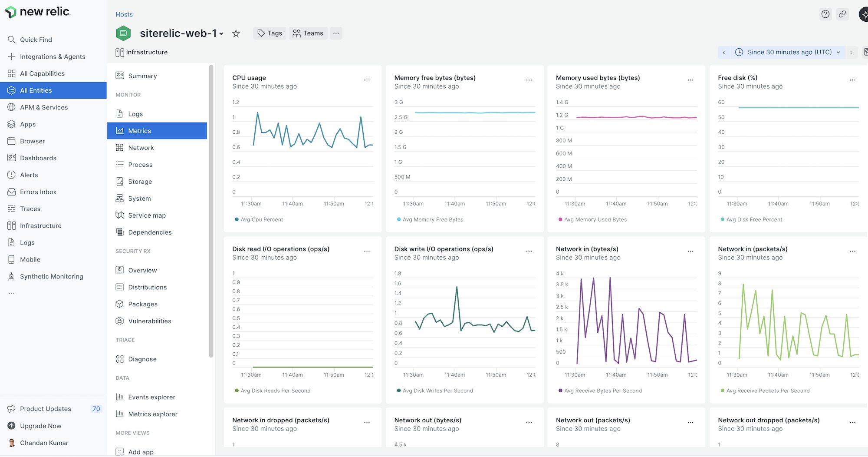
Task: Follow the Hosts breadcrumb link
Action: (124, 14)
